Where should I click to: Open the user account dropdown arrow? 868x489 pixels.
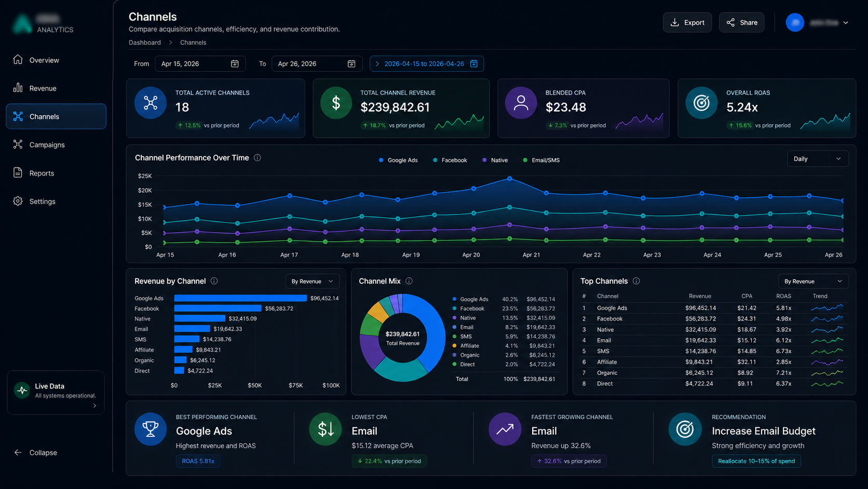(x=846, y=23)
